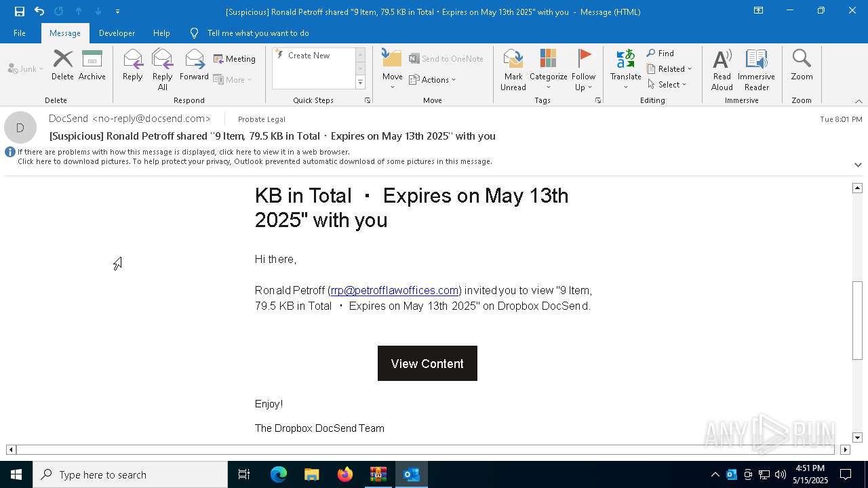Open the Quick Steps dialog launcher
Screen dimensions: 868x488
368,100
